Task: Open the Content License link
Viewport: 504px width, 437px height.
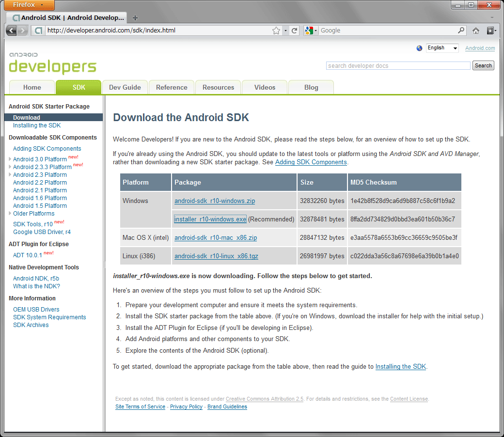Action: click(409, 399)
